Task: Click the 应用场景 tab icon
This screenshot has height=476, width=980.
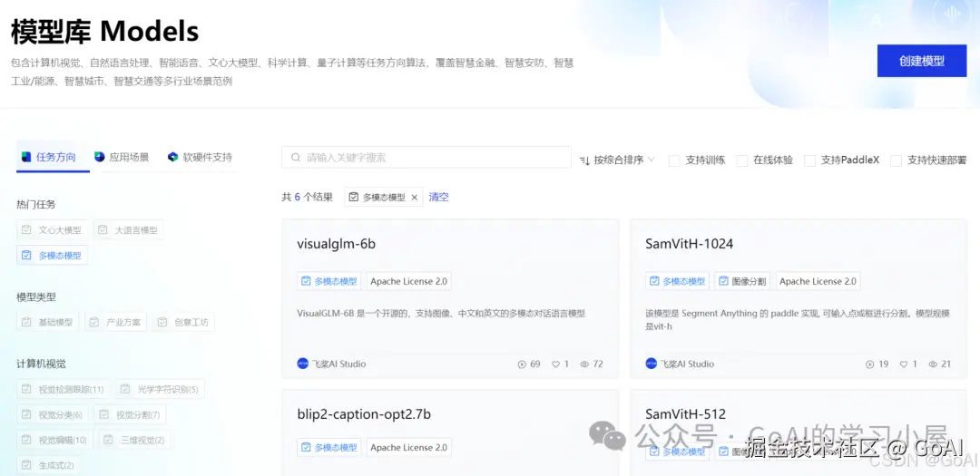Action: click(100, 157)
